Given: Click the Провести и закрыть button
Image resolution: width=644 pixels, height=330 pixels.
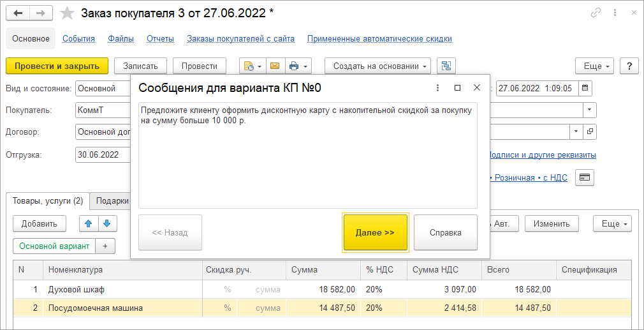Looking at the screenshot, I should pos(57,66).
